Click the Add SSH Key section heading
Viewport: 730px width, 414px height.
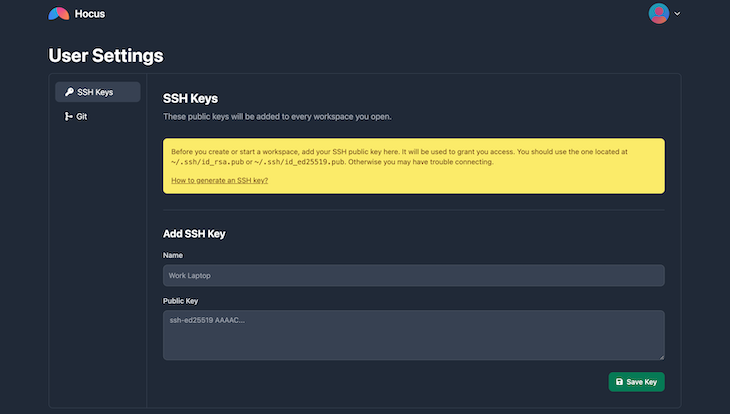click(x=194, y=234)
